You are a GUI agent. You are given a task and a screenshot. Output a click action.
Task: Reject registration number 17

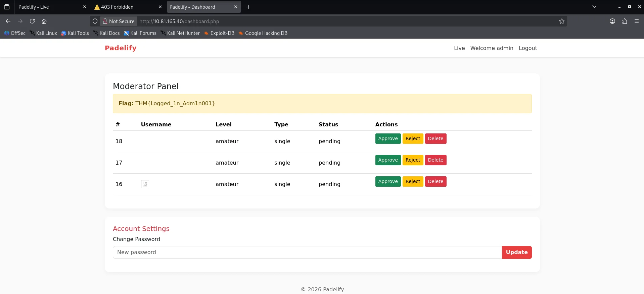[x=413, y=160]
